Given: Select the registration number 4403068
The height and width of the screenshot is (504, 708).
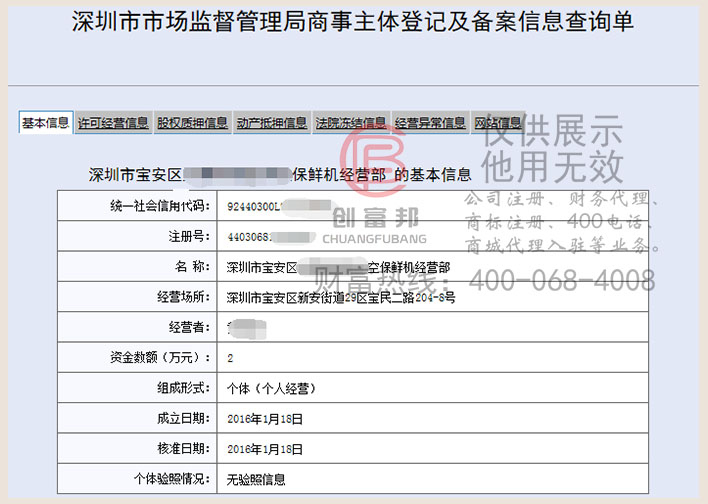Looking at the screenshot, I should pyautogui.click(x=249, y=237).
